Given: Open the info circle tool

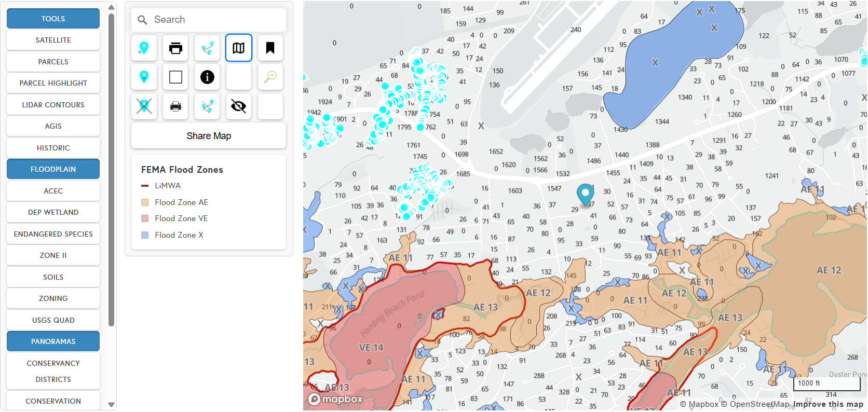Looking at the screenshot, I should (207, 77).
